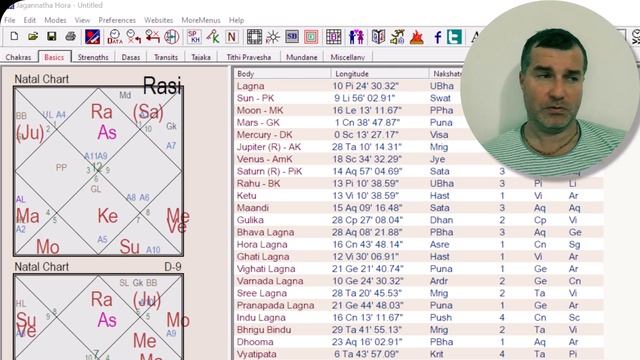Select the Bhrigu Bindu row
640x360 pixels.
tap(419, 330)
